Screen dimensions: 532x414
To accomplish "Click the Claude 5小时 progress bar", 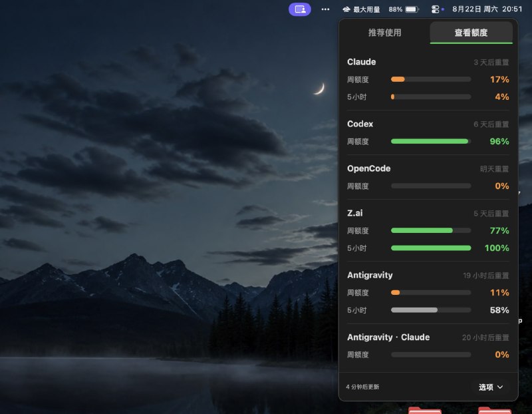I will click(431, 97).
